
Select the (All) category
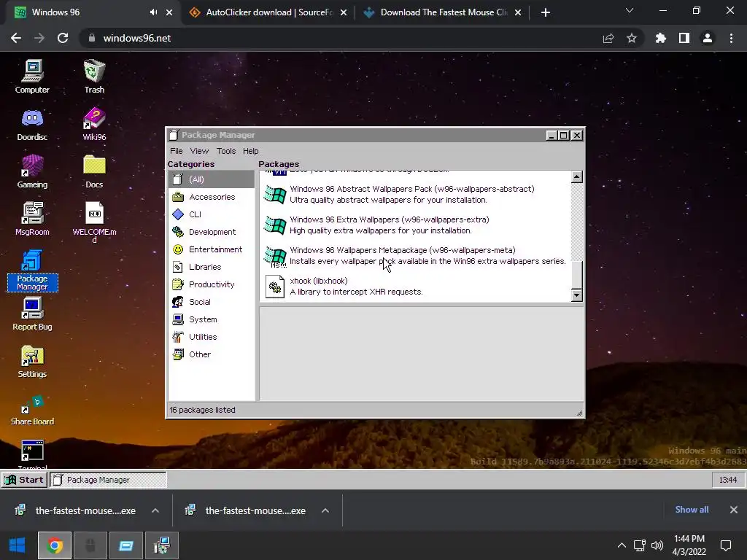coord(212,179)
